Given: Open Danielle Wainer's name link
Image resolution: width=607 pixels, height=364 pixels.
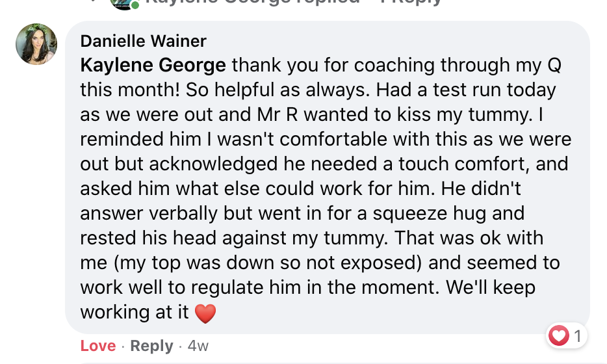Looking at the screenshot, I should [144, 41].
